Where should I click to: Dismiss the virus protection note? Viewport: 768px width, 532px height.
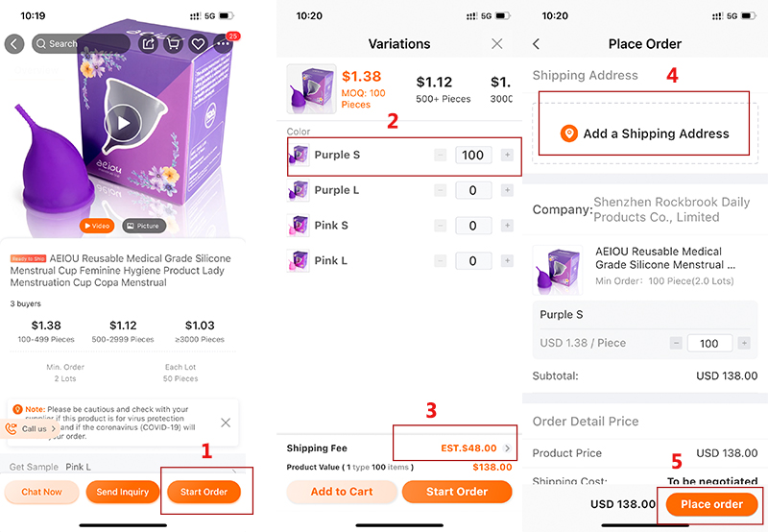tap(225, 423)
